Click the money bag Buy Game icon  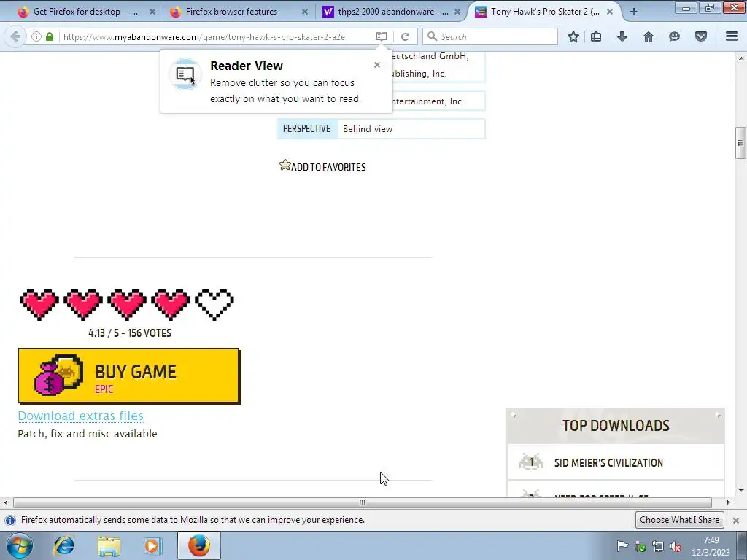point(58,376)
